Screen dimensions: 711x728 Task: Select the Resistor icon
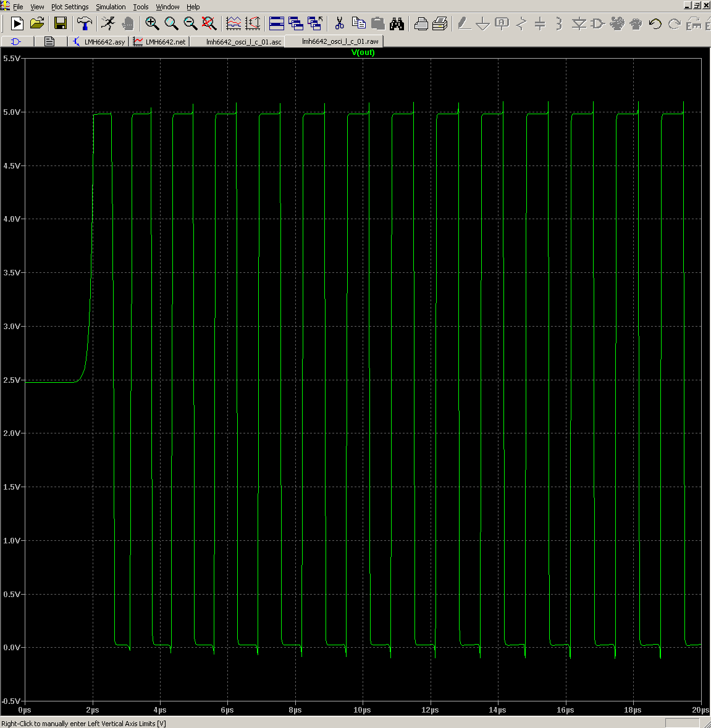pyautogui.click(x=521, y=23)
